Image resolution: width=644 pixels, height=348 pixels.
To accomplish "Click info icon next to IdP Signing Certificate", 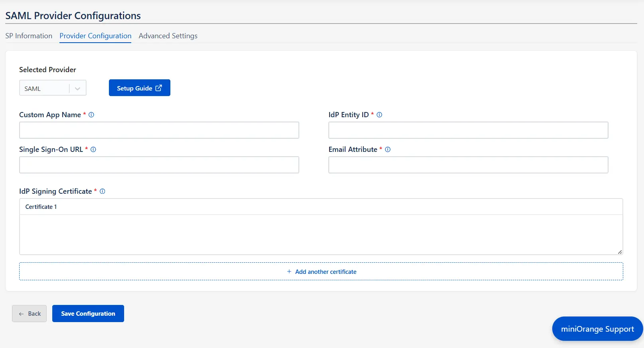I will (x=103, y=191).
